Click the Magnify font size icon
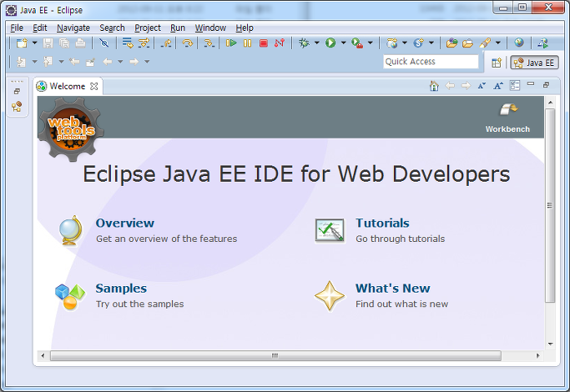This screenshot has width=570, height=392. tap(498, 86)
